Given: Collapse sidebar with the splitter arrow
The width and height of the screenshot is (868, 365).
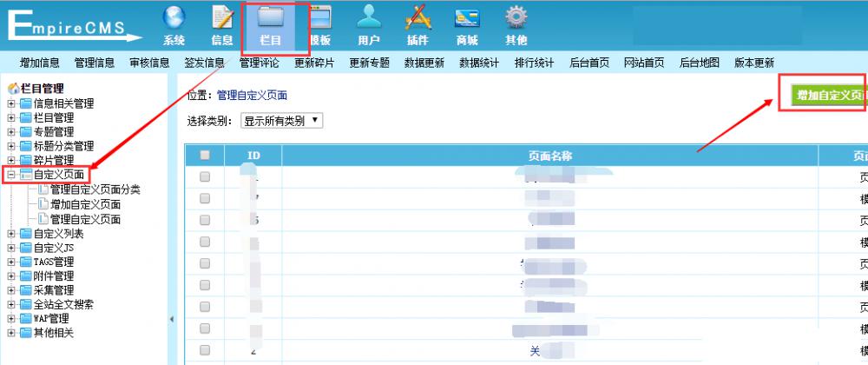Looking at the screenshot, I should 172,319.
